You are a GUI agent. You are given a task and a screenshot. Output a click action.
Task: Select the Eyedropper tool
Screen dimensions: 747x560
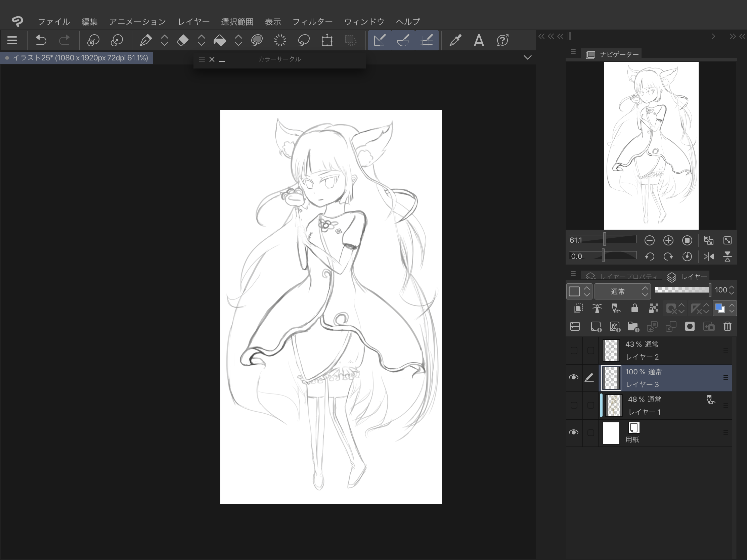pyautogui.click(x=455, y=41)
